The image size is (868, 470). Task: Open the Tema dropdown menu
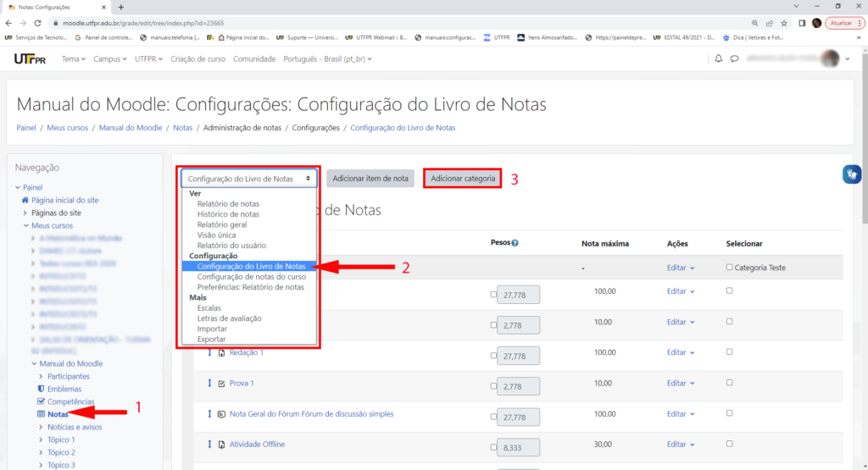click(x=73, y=58)
